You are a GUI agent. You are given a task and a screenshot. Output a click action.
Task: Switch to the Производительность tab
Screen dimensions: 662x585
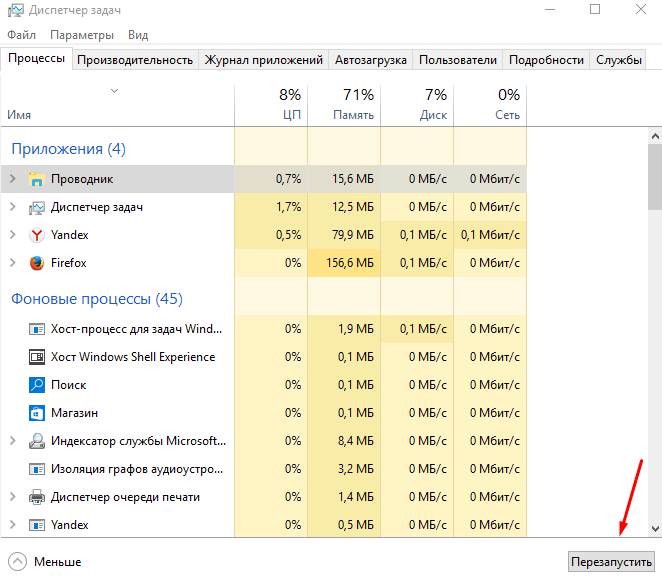tap(135, 60)
